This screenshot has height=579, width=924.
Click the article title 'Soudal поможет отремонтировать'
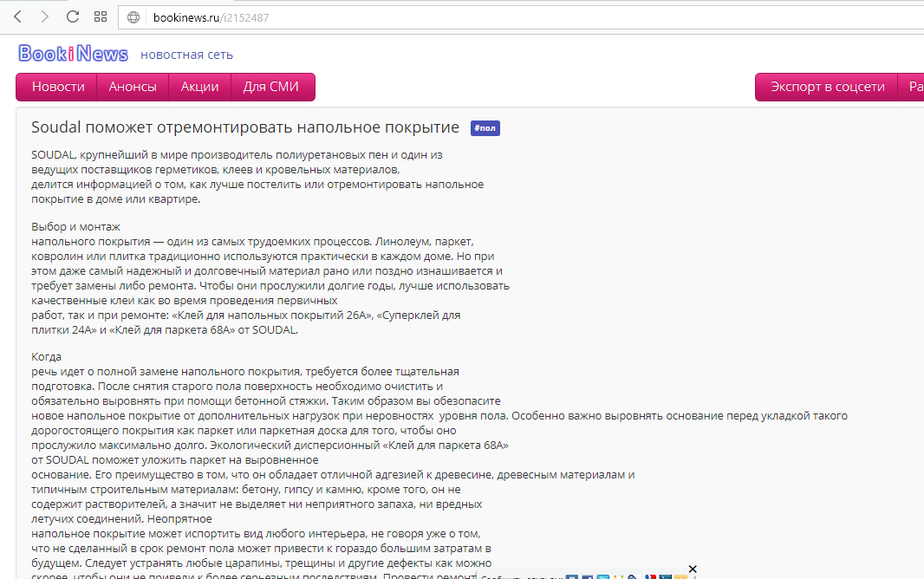pos(245,127)
